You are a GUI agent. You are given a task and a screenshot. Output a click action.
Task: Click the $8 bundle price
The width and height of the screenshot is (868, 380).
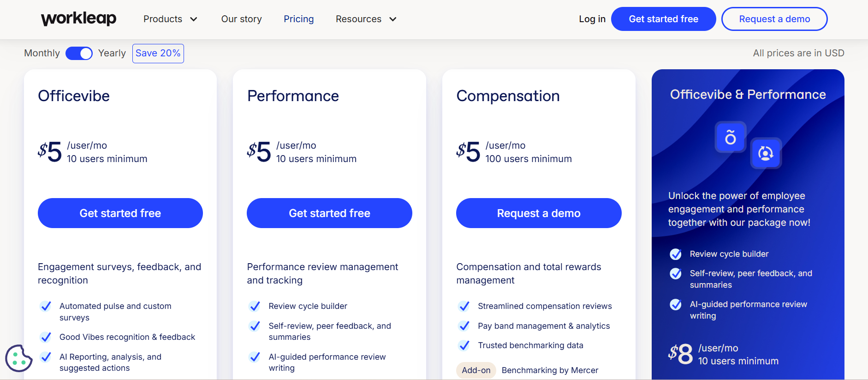[x=681, y=354]
